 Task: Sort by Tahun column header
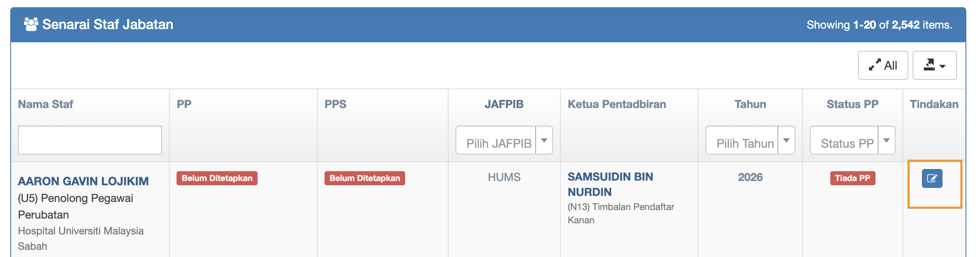click(750, 104)
